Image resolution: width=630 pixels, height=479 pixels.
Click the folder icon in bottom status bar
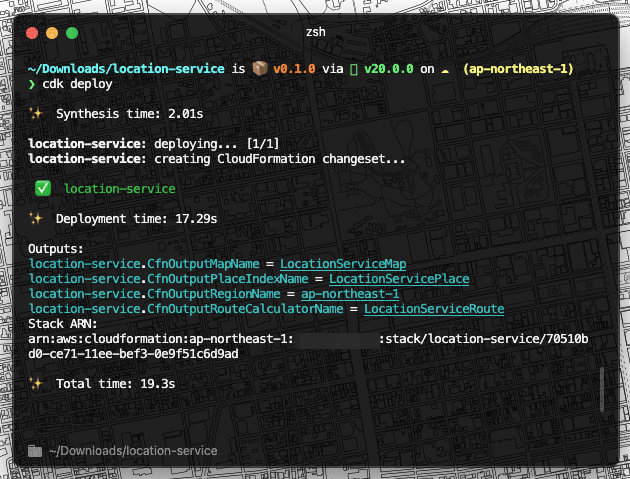pos(35,451)
